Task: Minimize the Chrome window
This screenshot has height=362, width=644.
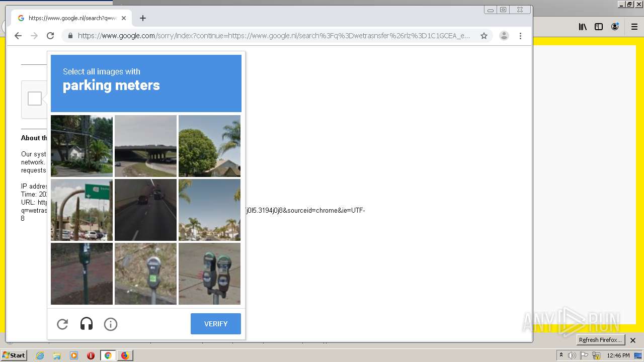Action: pyautogui.click(x=491, y=10)
